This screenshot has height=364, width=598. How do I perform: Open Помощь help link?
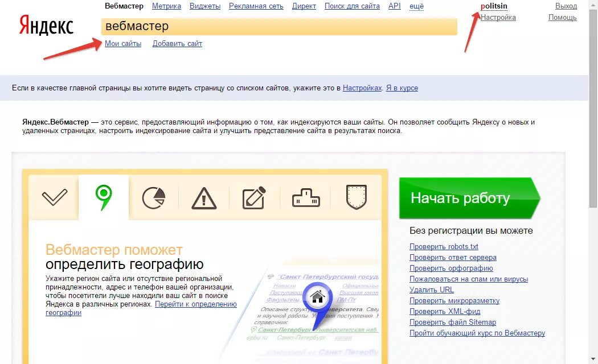[563, 18]
